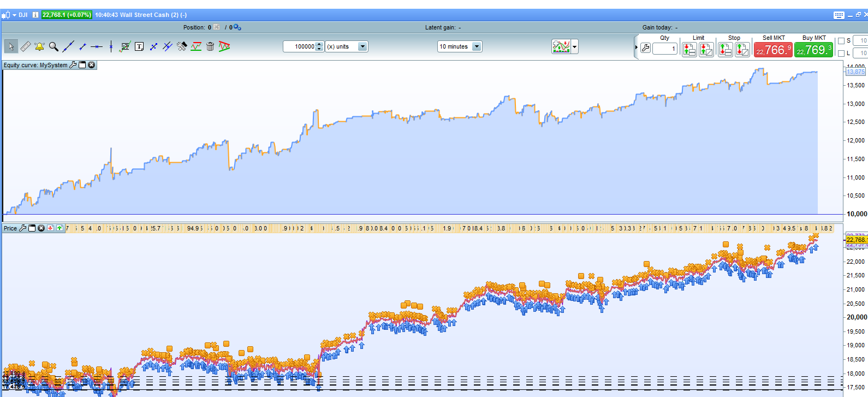
Task: Click the candlestick chart icon beside DJI
Action: tap(6, 15)
